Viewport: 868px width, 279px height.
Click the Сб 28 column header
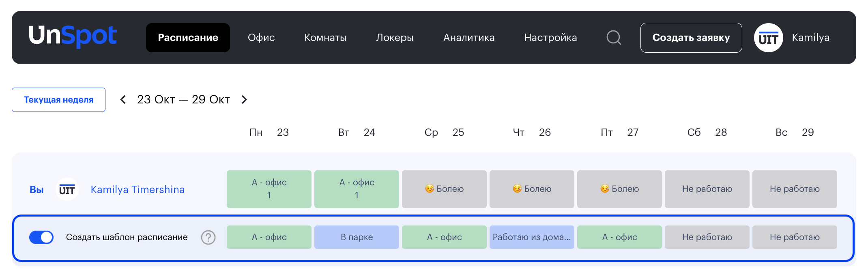[707, 132]
